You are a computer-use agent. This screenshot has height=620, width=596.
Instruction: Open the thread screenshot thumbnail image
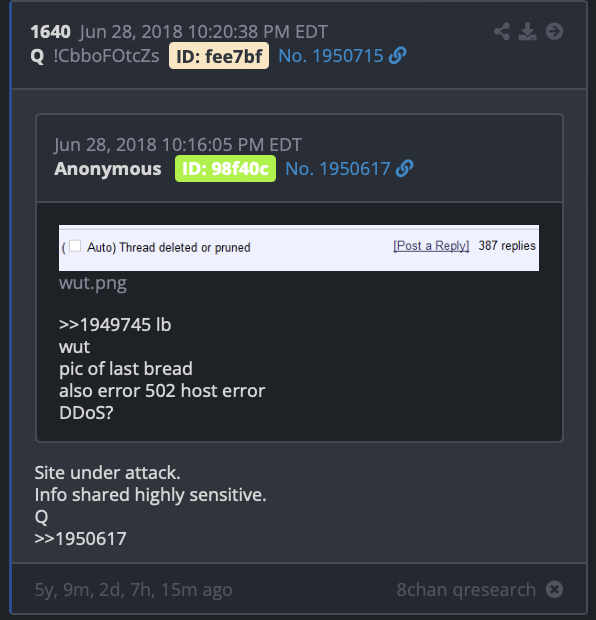click(299, 248)
